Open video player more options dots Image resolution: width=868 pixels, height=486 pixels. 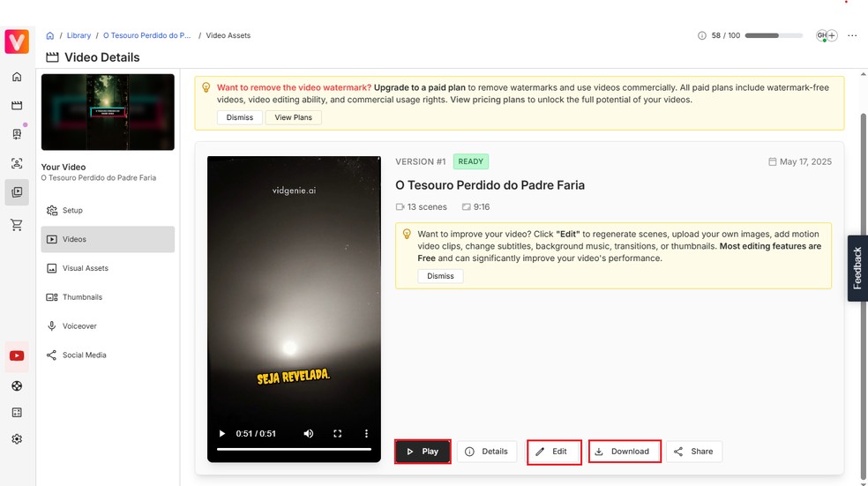click(x=366, y=433)
